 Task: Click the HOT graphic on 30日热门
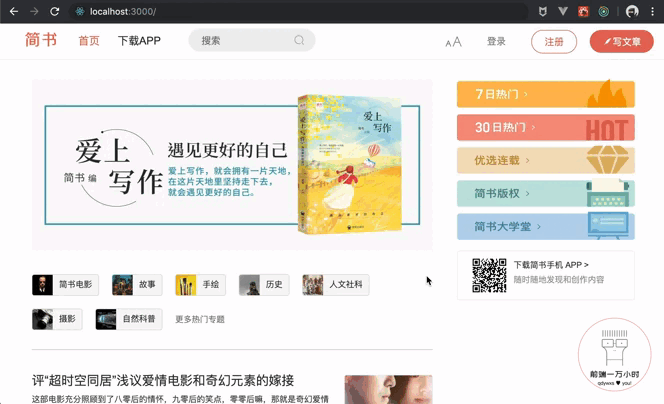[x=606, y=129]
